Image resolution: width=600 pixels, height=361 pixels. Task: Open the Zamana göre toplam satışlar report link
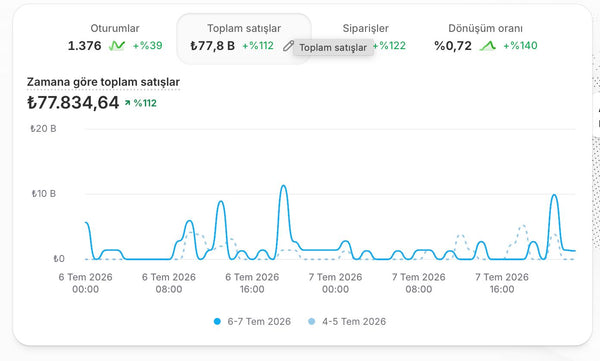click(x=103, y=82)
